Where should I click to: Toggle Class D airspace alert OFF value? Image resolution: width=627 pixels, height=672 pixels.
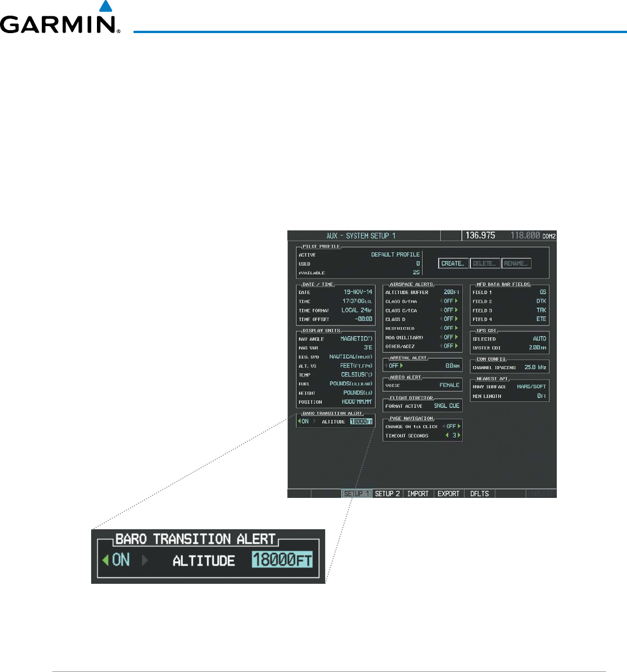tap(448, 319)
